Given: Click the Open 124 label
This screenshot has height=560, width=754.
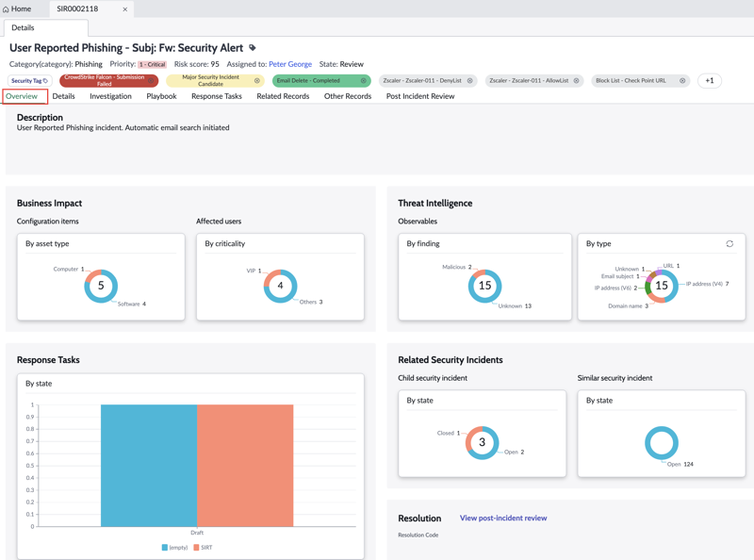Looking at the screenshot, I should [x=680, y=464].
